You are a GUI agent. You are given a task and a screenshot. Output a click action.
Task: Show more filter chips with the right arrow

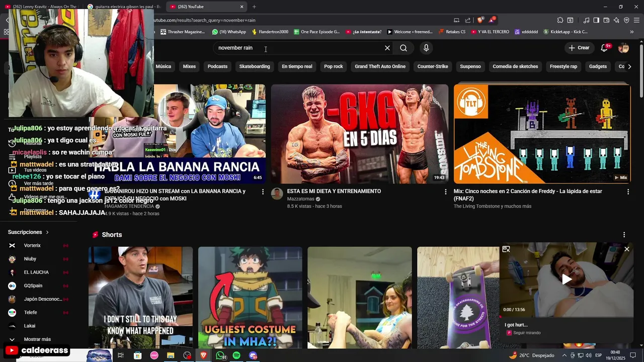(629, 66)
